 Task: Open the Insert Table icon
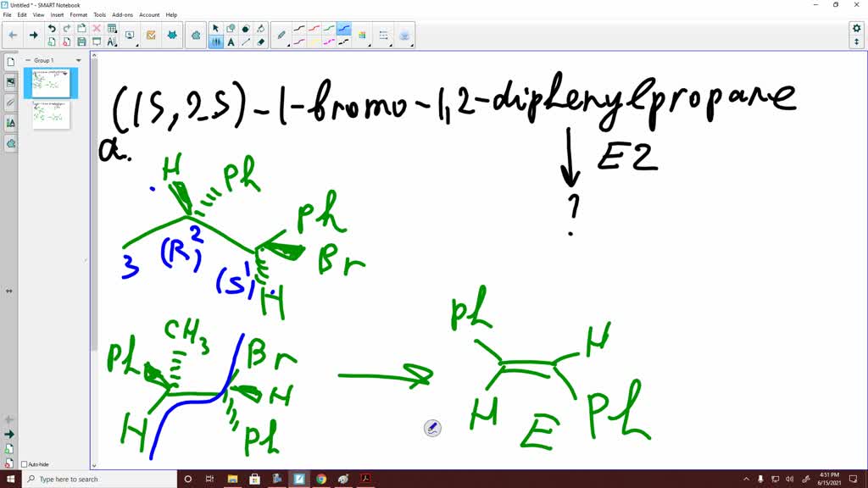(x=113, y=27)
